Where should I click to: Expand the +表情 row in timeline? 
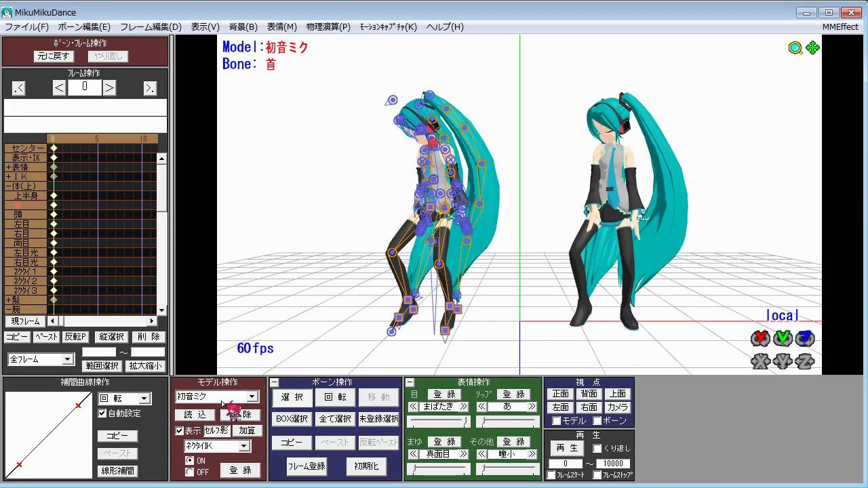pos(25,167)
